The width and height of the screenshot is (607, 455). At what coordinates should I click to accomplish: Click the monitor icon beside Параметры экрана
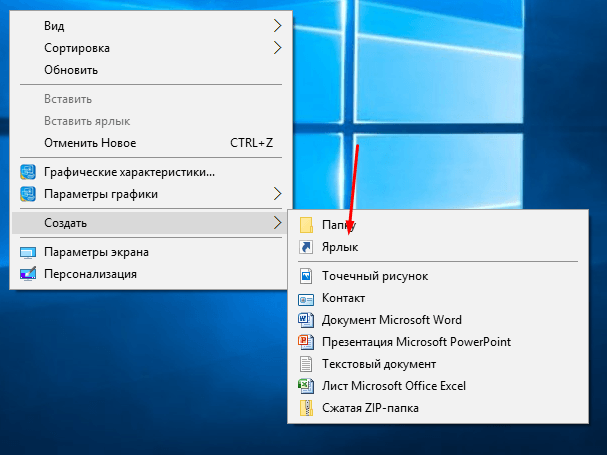(x=28, y=253)
